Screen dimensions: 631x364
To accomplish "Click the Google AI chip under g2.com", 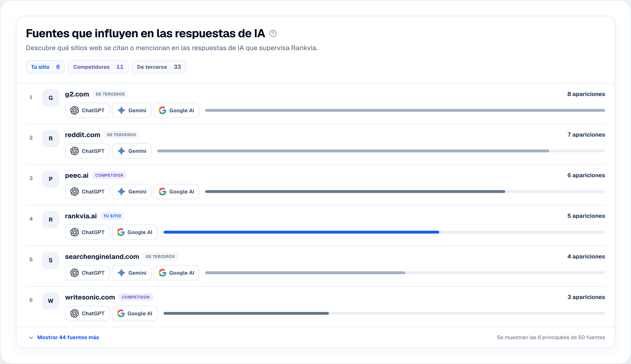I will coord(176,110).
